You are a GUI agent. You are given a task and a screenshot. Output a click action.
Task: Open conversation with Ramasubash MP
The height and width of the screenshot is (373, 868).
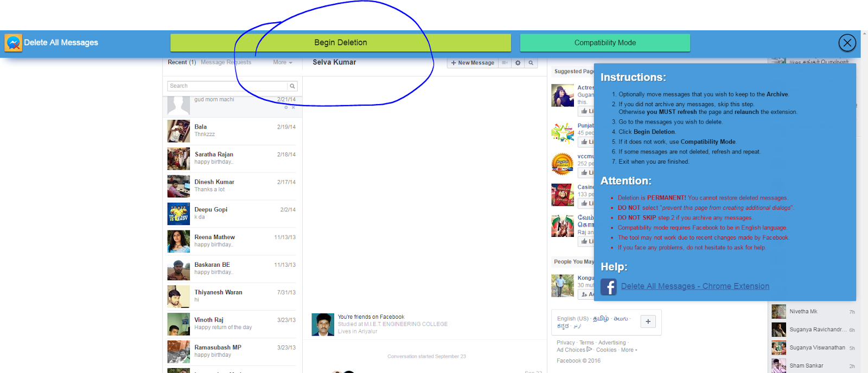pos(232,352)
